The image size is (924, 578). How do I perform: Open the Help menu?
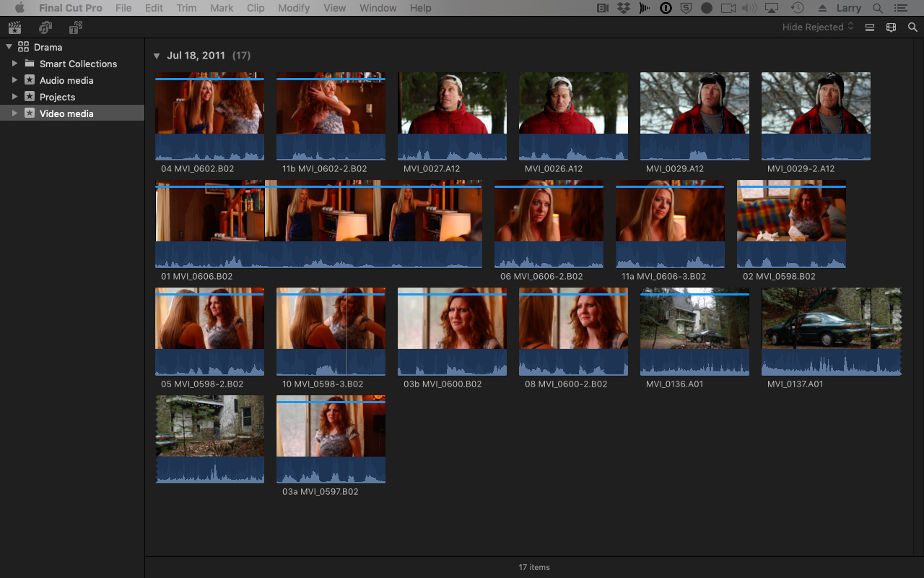click(x=420, y=8)
